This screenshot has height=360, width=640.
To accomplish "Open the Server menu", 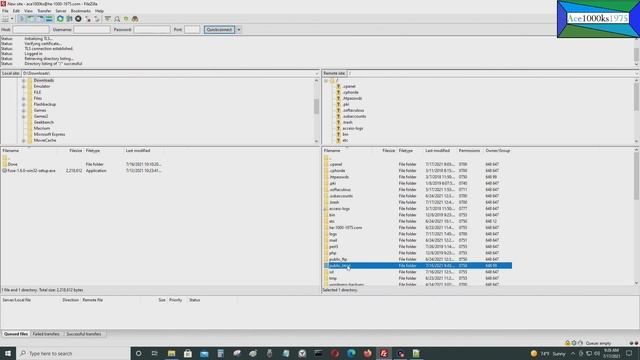I will click(61, 11).
